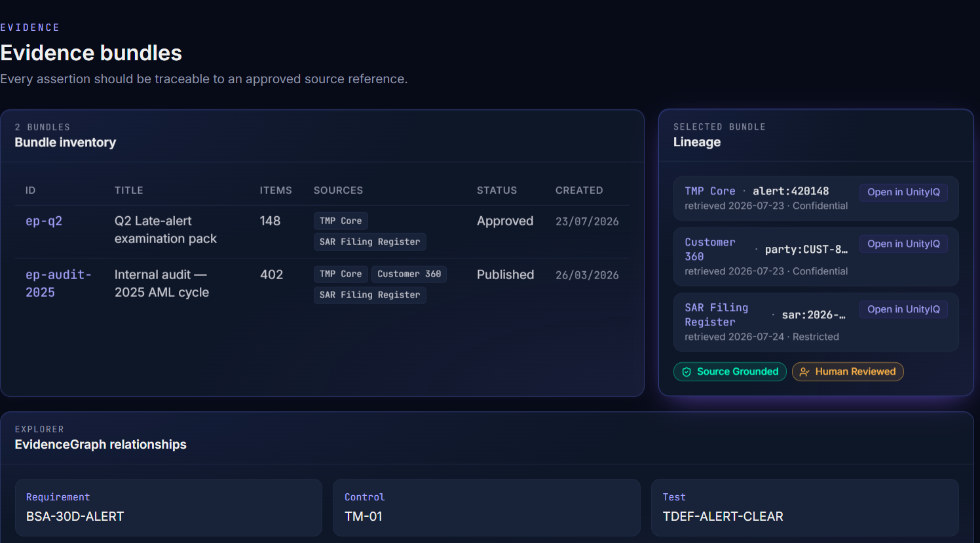
Task: Click the SOURCES column header
Action: [338, 191]
